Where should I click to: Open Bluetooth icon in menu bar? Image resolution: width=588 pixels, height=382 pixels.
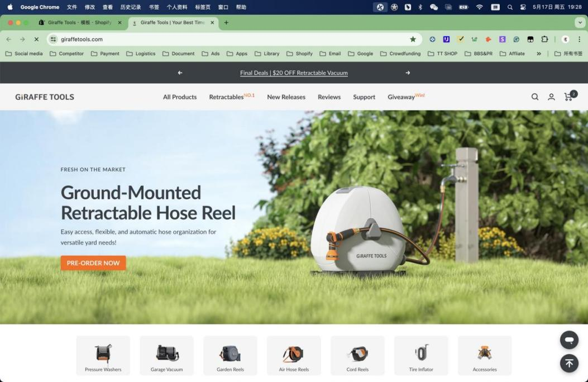(x=420, y=7)
